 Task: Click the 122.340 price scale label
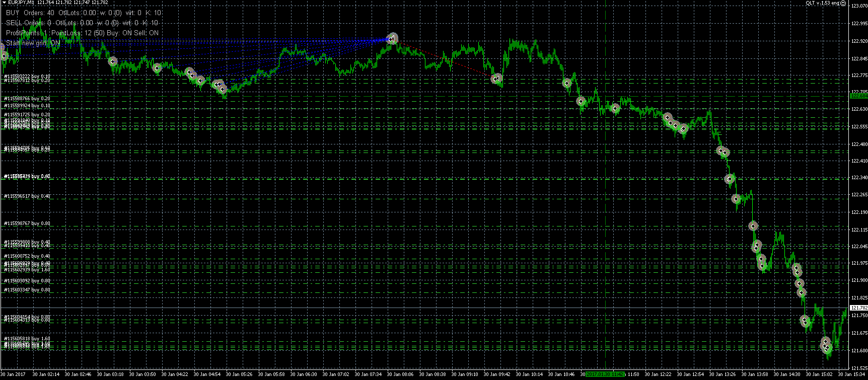[859, 178]
